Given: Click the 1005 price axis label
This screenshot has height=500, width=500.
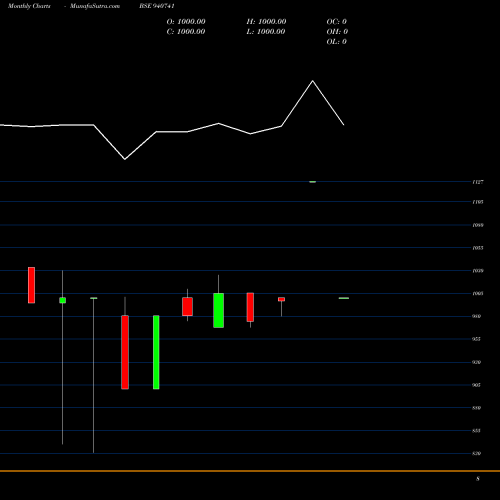Looking at the screenshot, I should [478, 294].
